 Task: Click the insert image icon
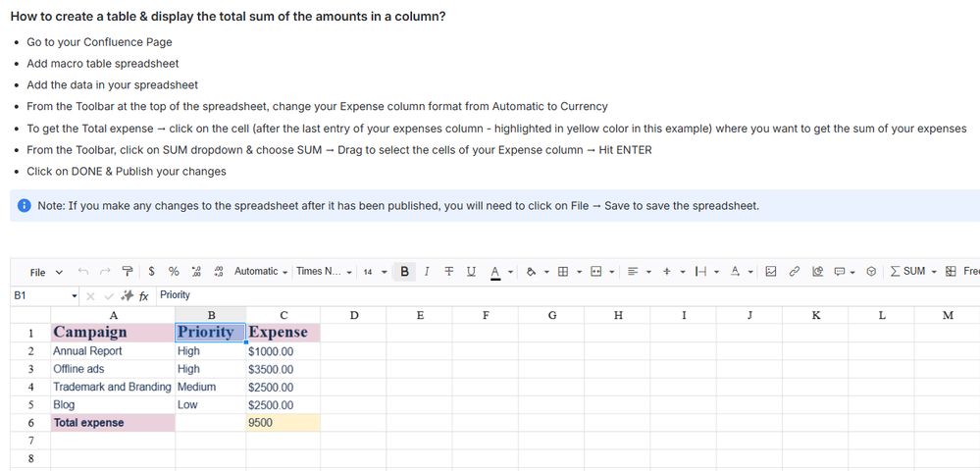pos(771,272)
